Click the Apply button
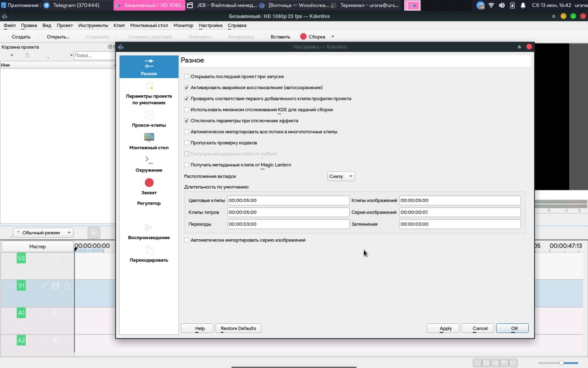This screenshot has width=588, height=368. point(443,328)
